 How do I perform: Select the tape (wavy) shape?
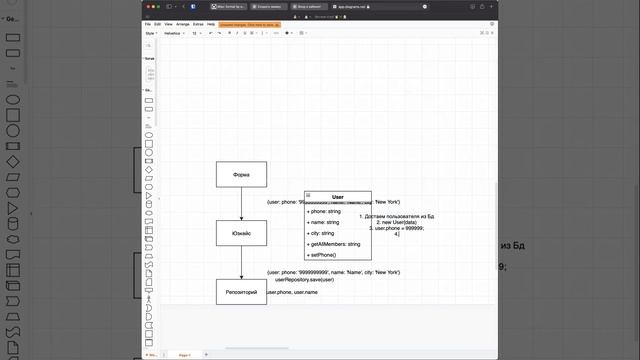(149, 264)
